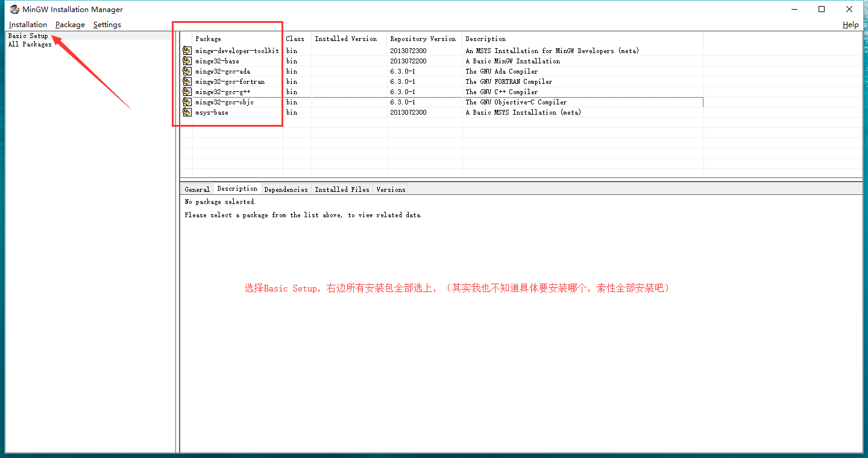This screenshot has height=458, width=868.
Task: Click "Please select a package from the list above" text
Action: [x=263, y=215]
